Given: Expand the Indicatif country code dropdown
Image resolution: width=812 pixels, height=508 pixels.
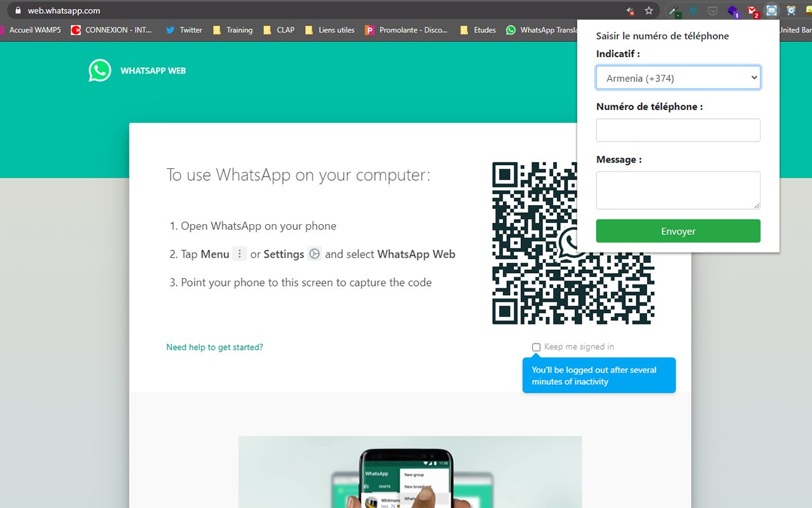Looking at the screenshot, I should 678,78.
